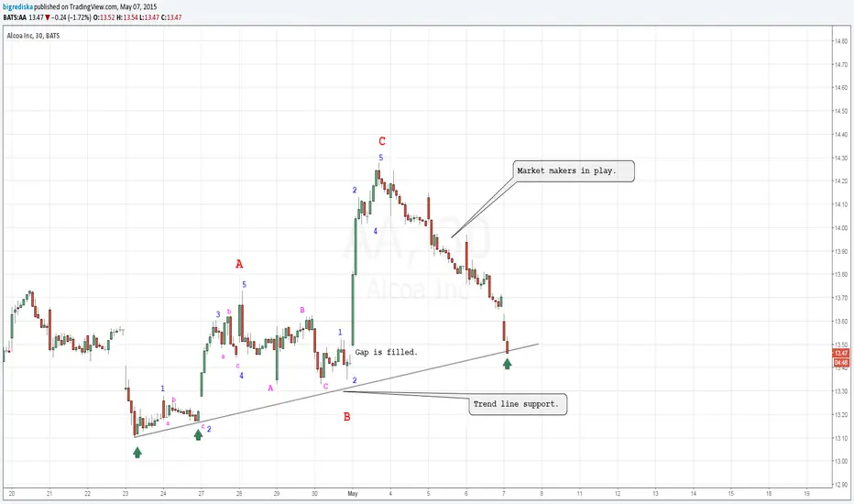Click the 14.00 price axis label

tap(841, 228)
